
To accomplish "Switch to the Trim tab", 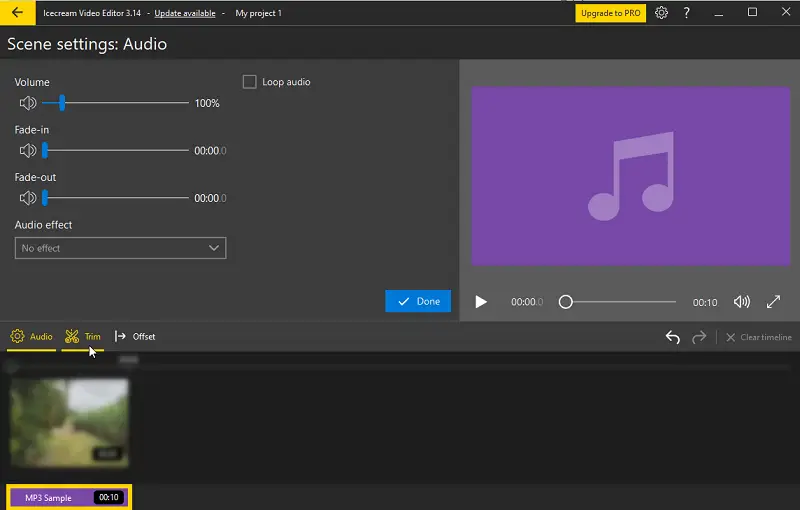I will 83,337.
